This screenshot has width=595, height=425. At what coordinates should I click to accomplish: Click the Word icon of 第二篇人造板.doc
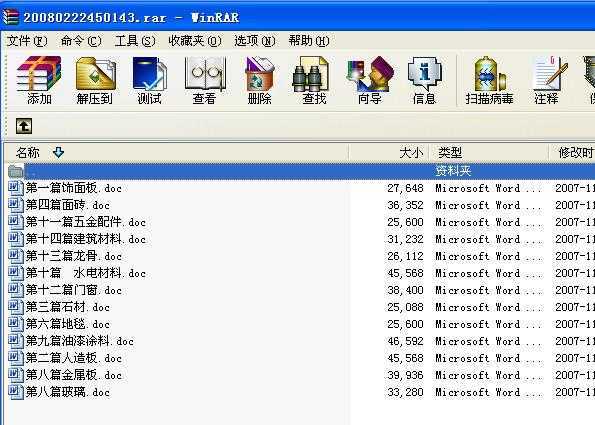click(16, 358)
